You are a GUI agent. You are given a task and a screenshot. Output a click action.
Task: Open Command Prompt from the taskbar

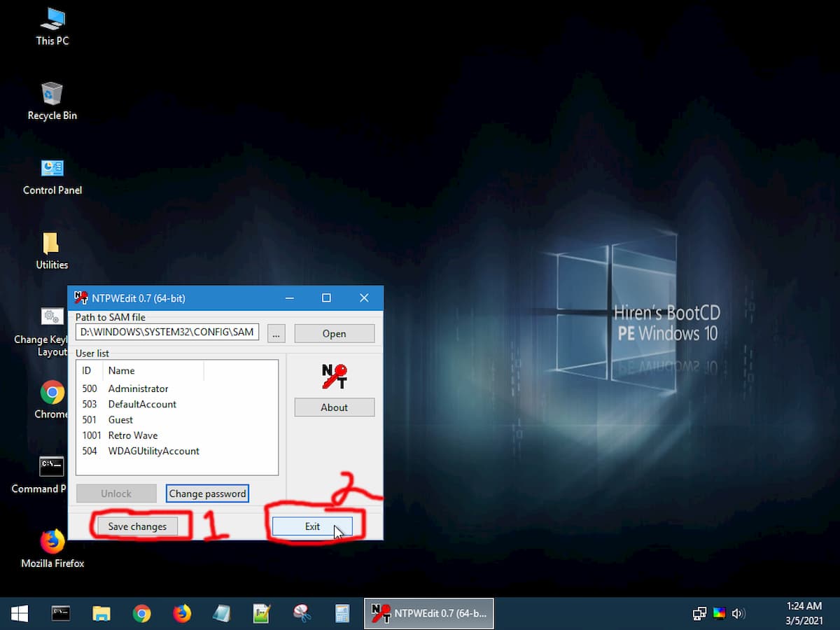click(x=61, y=614)
